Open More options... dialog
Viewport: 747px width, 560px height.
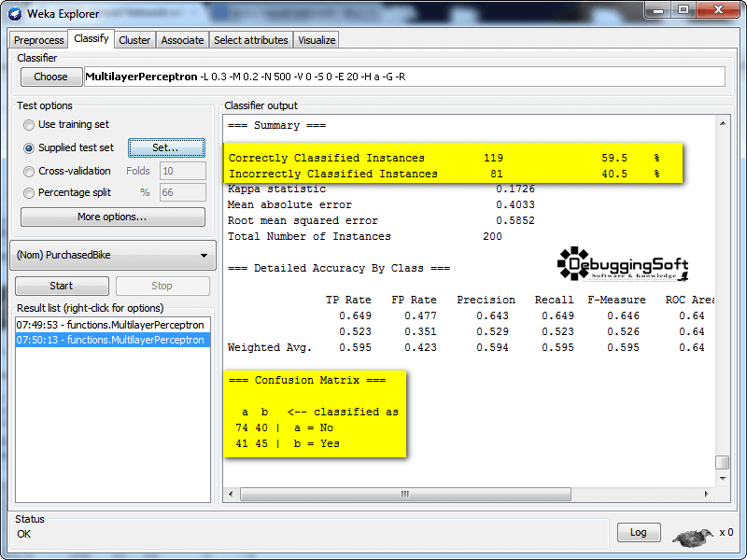tap(113, 217)
